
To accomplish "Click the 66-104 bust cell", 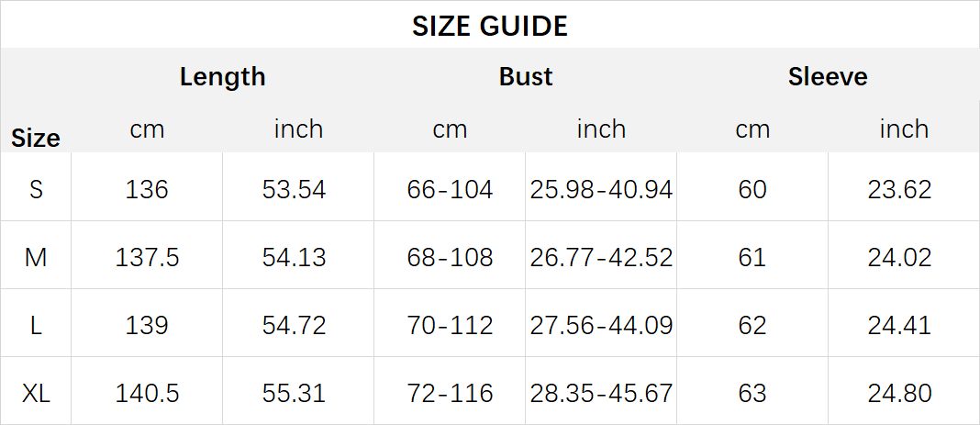I will (x=450, y=189).
